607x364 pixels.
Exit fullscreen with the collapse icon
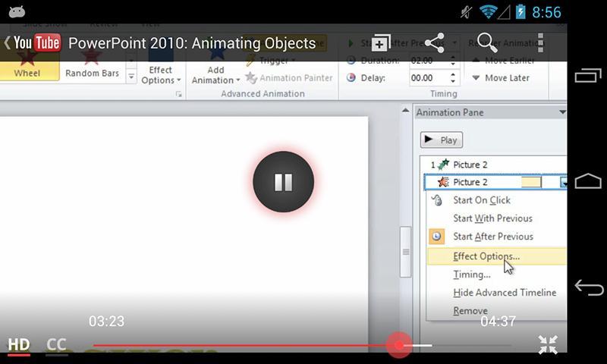(548, 345)
